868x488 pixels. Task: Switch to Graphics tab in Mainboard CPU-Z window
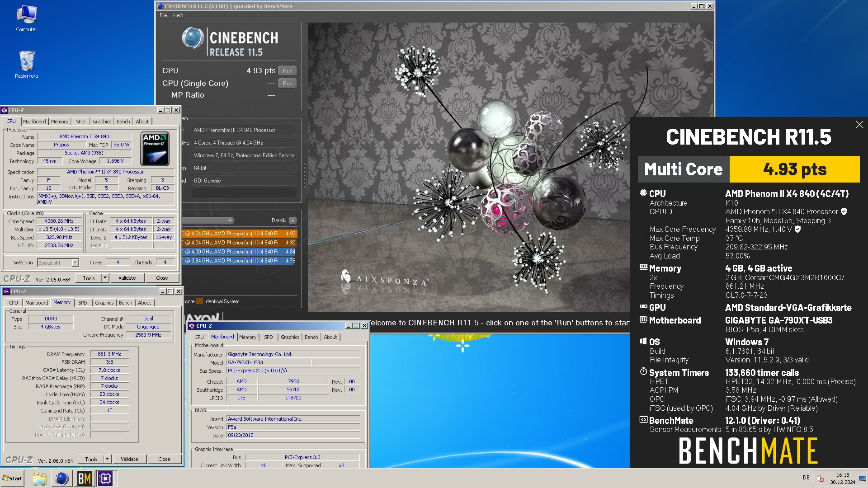pos(290,337)
